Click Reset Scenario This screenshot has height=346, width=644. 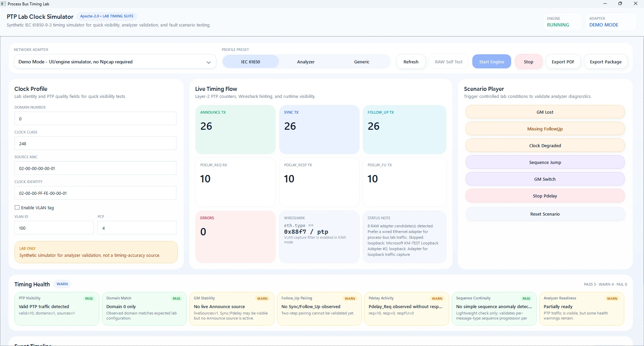click(x=545, y=214)
